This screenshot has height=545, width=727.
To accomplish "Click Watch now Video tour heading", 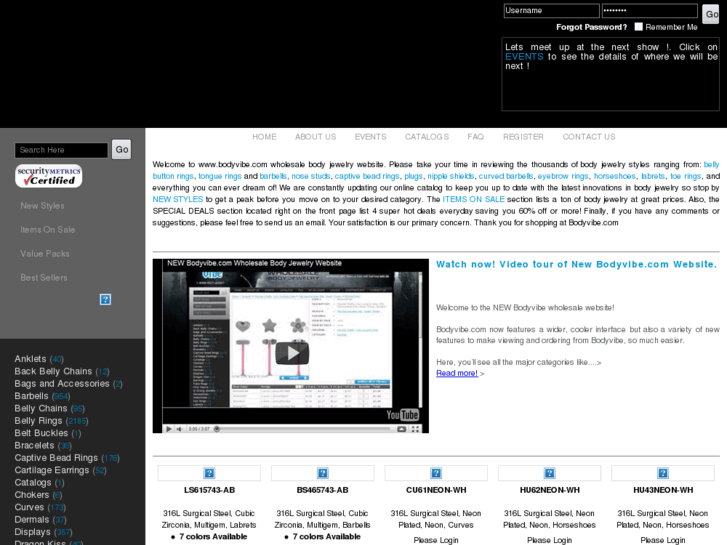I will click(576, 264).
